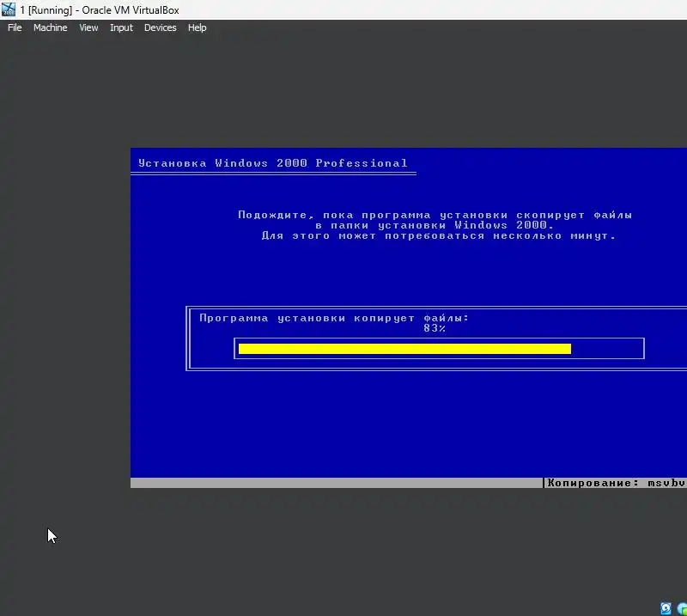
Task: Click the line 'Для этого может потребоваться несколько минут.'
Action: (439, 236)
